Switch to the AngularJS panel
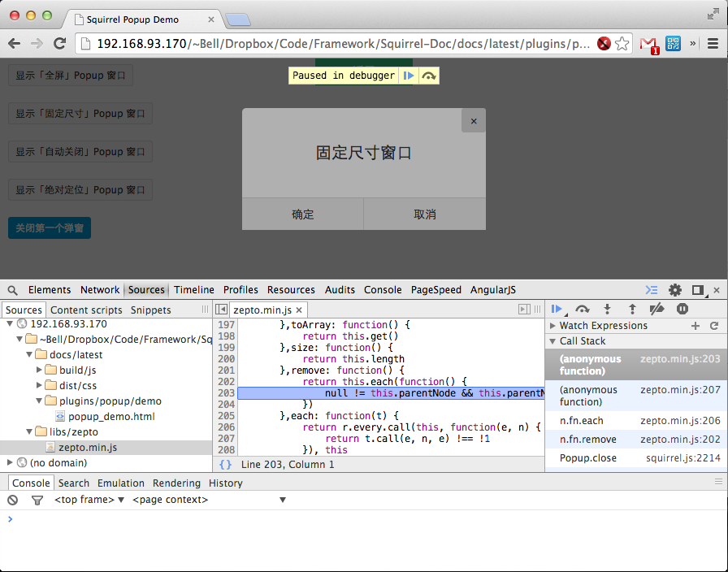This screenshot has width=728, height=572. click(492, 290)
